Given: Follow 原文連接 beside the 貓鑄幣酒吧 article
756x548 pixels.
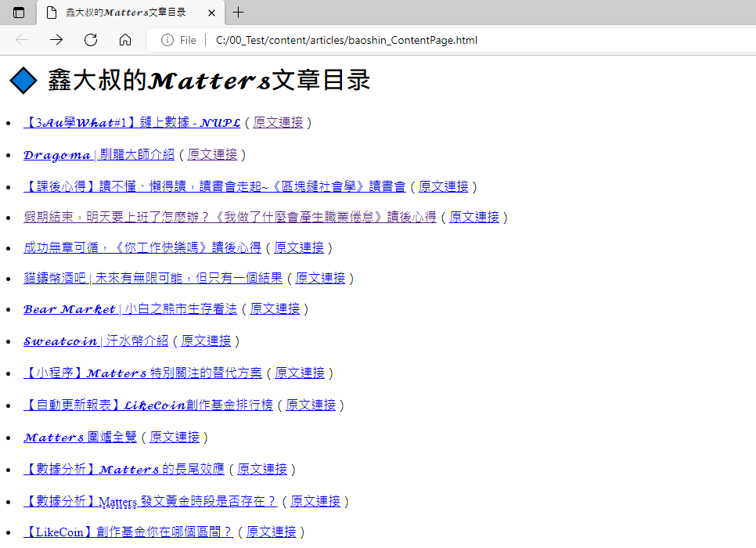Looking at the screenshot, I should 320,279.
